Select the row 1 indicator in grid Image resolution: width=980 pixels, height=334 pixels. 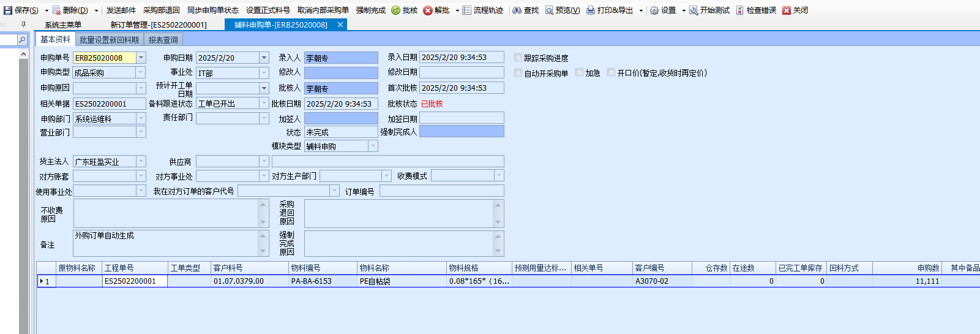tap(47, 281)
